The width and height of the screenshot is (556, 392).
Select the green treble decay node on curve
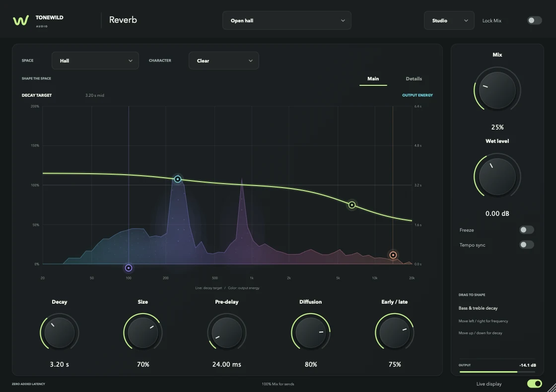click(352, 205)
